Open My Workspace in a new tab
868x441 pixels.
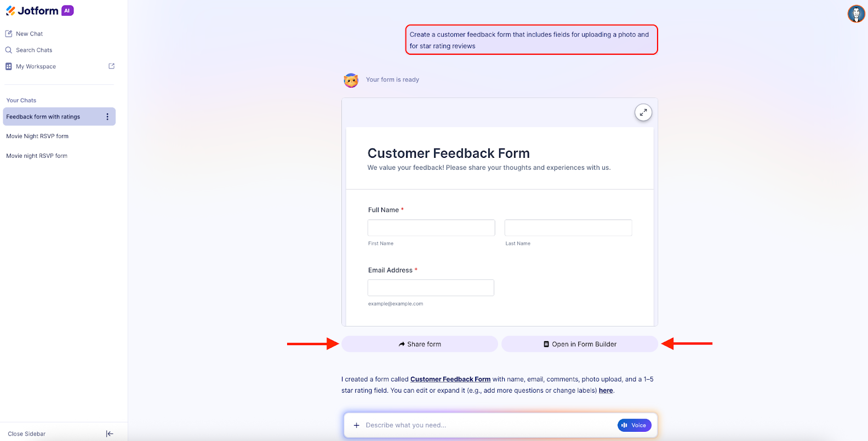pos(111,66)
